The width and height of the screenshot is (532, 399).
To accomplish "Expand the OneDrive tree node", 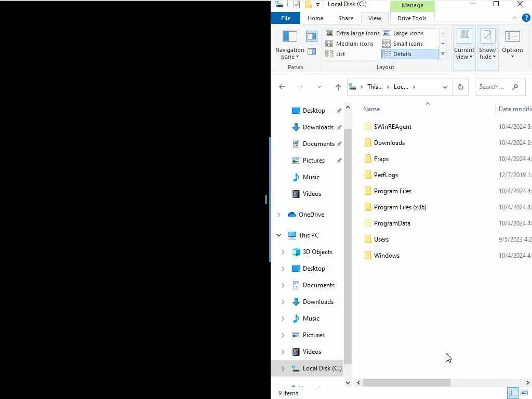I will click(278, 215).
